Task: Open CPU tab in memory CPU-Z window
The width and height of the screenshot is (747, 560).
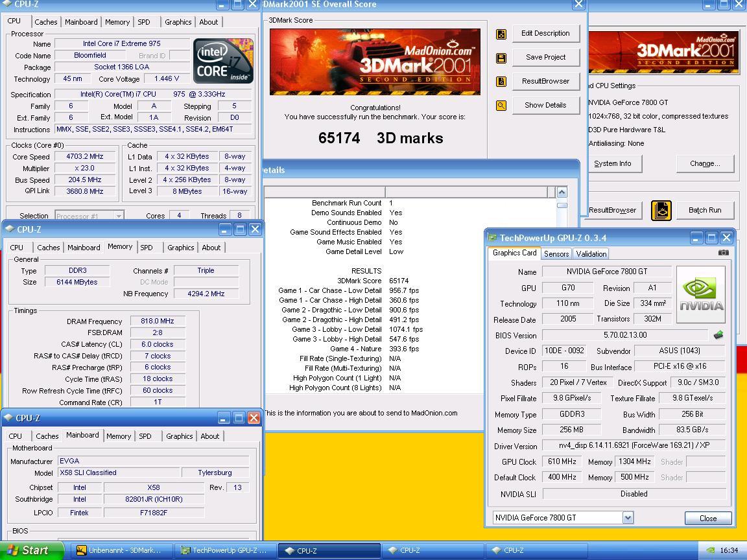Action: pos(17,248)
